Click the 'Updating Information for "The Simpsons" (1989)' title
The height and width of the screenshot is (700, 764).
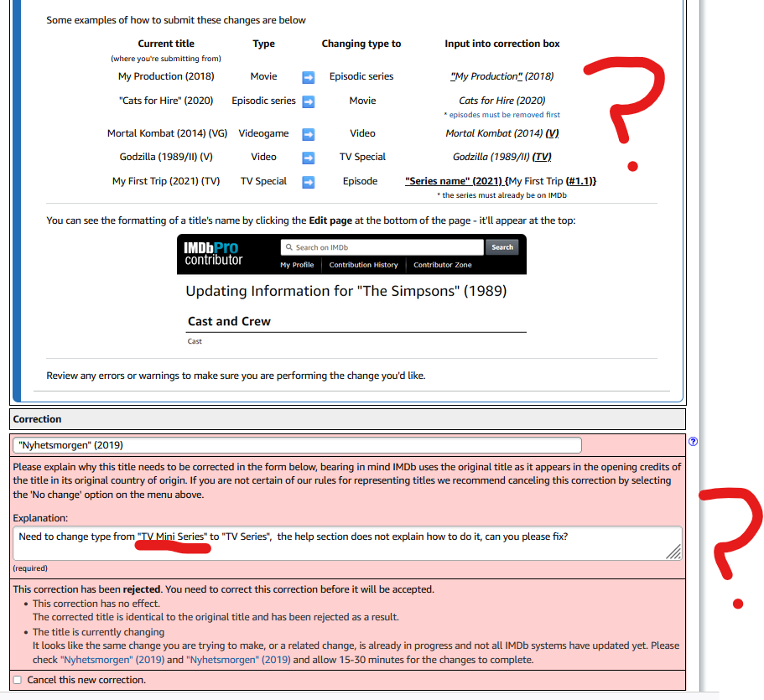pos(346,291)
